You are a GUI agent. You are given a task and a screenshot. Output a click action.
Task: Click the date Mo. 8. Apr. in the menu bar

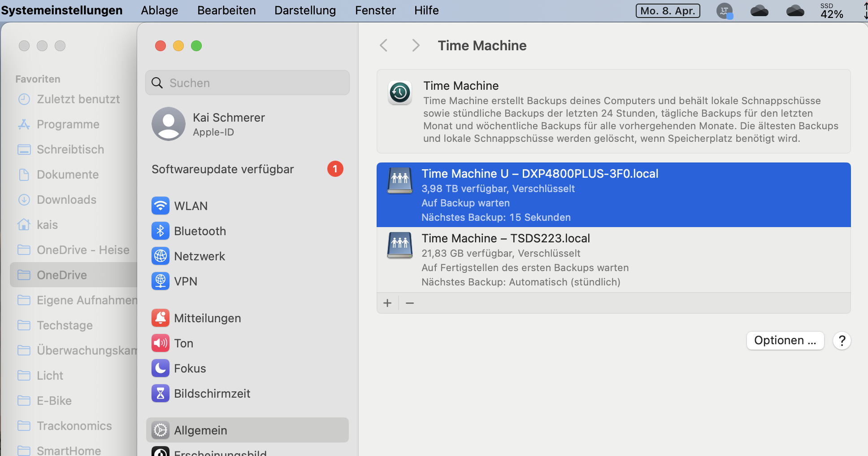click(x=668, y=11)
